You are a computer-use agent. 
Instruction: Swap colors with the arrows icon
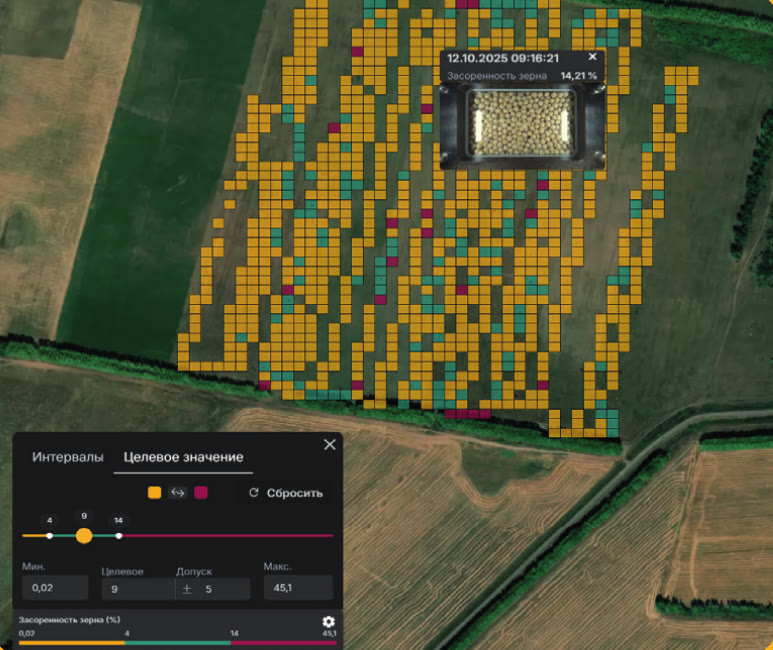pos(177,492)
